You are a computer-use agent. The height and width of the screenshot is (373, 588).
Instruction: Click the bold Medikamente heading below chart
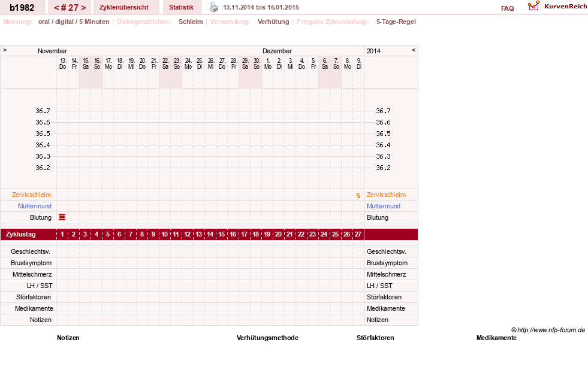(x=496, y=338)
